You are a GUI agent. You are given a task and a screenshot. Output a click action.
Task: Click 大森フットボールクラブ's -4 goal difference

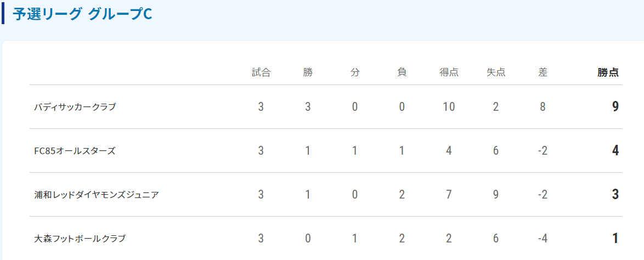pos(543,238)
